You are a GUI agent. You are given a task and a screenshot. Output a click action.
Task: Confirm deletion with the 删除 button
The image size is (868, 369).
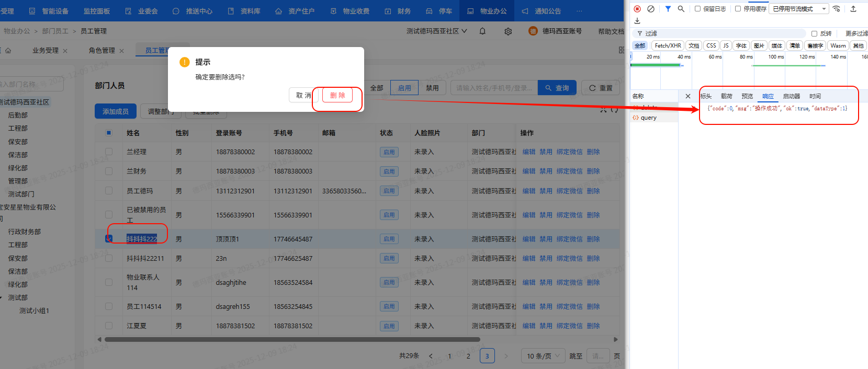337,95
